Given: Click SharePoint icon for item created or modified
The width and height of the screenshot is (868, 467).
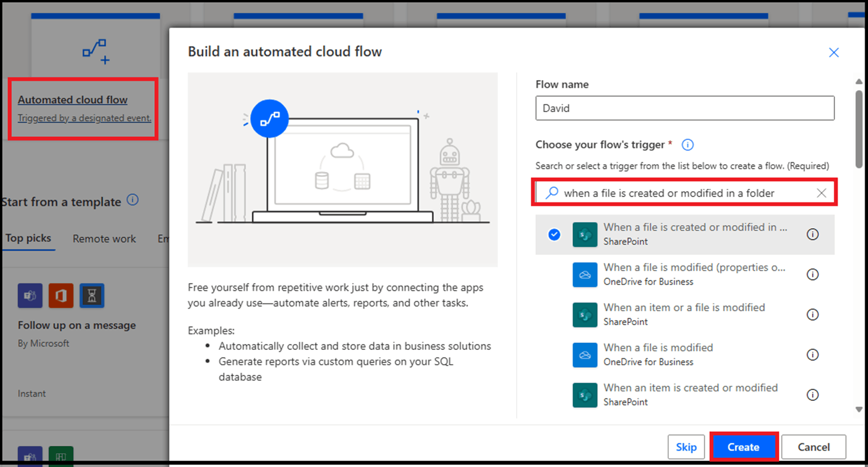Looking at the screenshot, I should click(585, 395).
